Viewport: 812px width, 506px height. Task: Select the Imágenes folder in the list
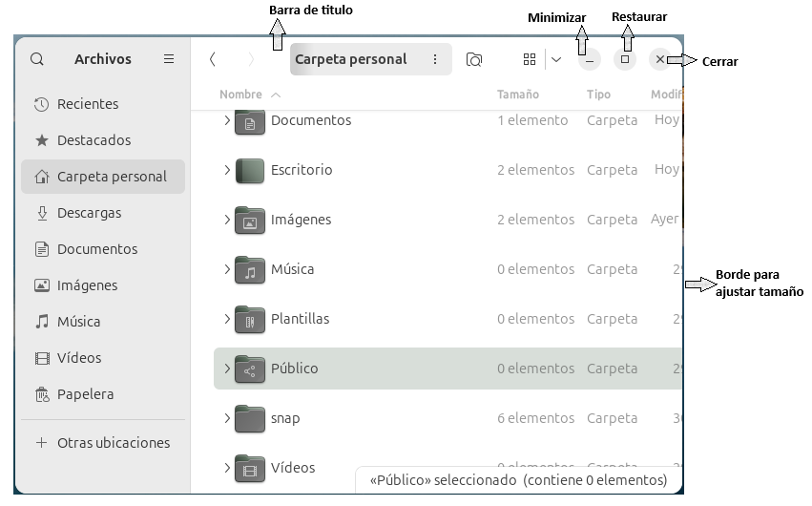(x=301, y=220)
